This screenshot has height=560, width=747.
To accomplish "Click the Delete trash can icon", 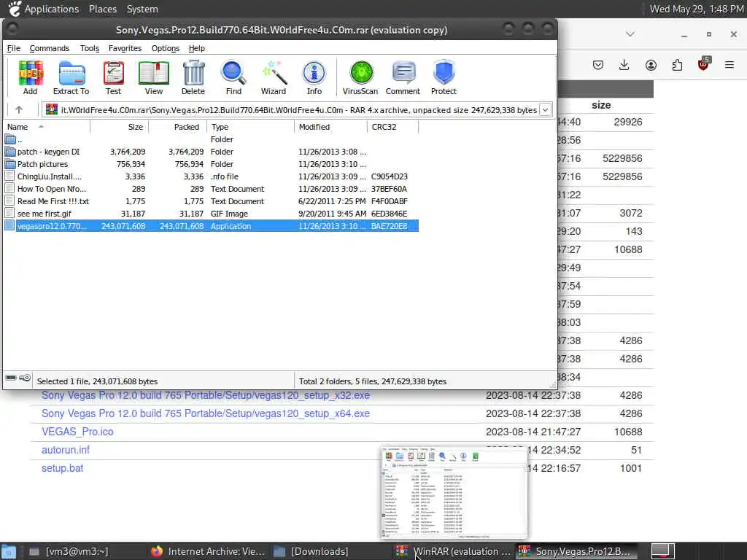I will point(193,77).
